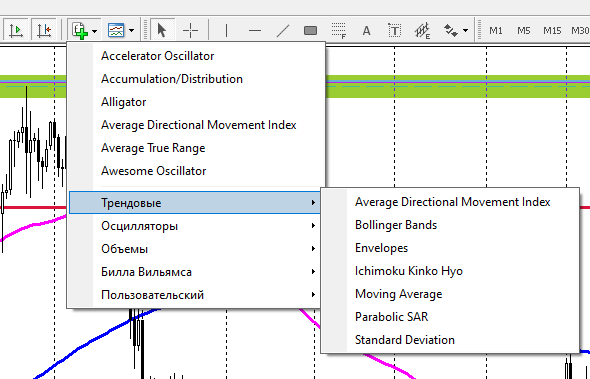
Task: Toggle chart shift icon in toolbar
Action: (44, 30)
